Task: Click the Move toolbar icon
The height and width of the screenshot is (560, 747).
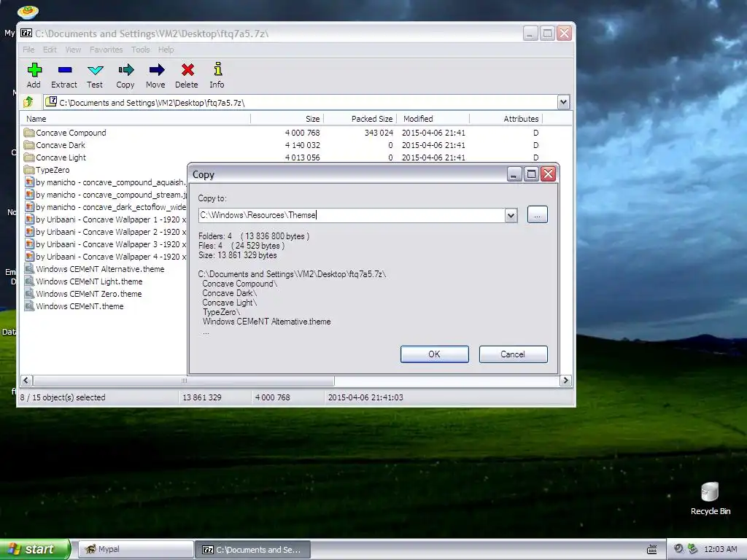Action: 156,71
